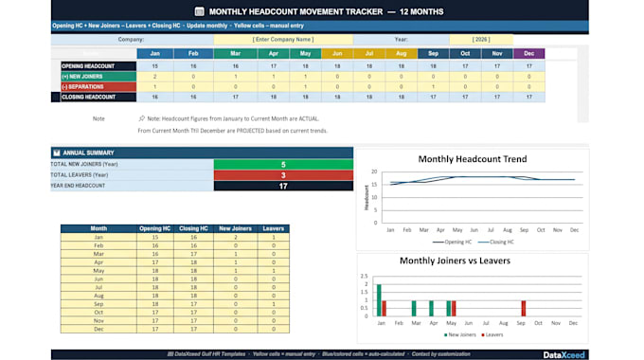Image resolution: width=644 pixels, height=360 pixels.
Task: Select the Oct column header
Action: (x=465, y=53)
